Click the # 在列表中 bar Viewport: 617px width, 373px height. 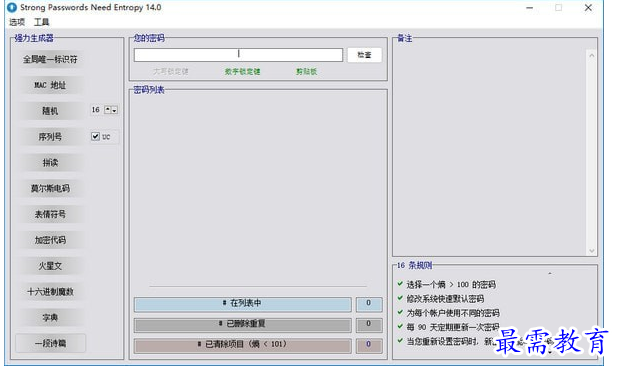point(242,304)
